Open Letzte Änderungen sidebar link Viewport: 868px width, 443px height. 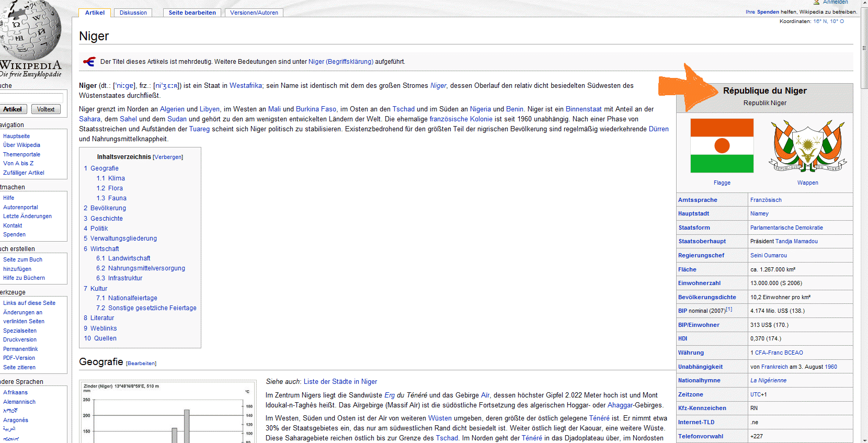pyautogui.click(x=27, y=216)
